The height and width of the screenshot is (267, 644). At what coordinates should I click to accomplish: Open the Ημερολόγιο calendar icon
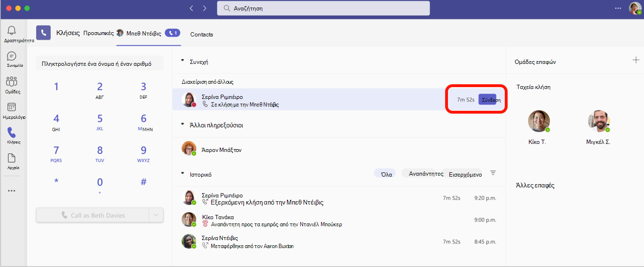pos(12,107)
